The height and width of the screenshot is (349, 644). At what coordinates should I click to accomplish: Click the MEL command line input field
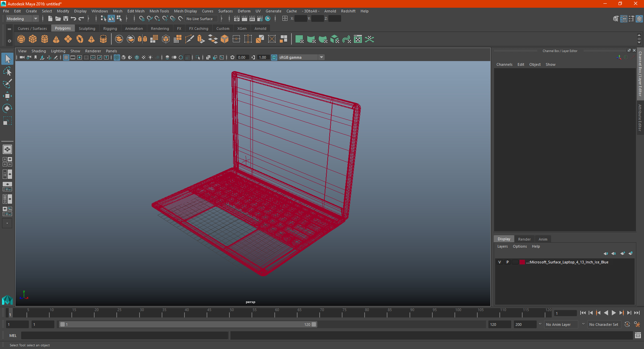pyautogui.click(x=125, y=336)
